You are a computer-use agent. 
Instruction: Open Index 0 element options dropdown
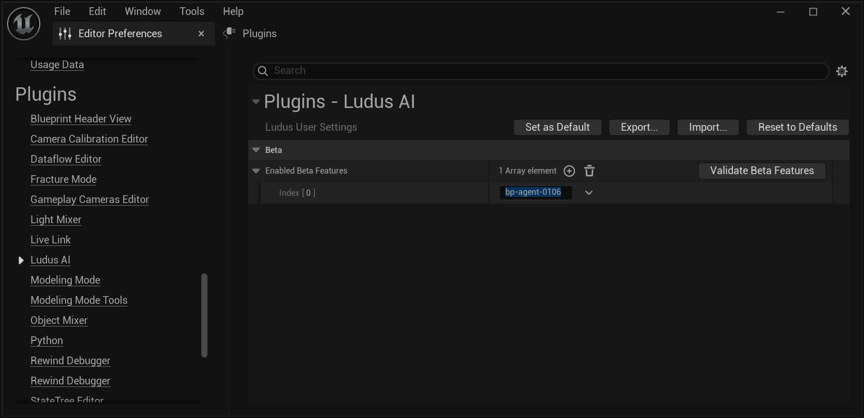[x=588, y=193]
